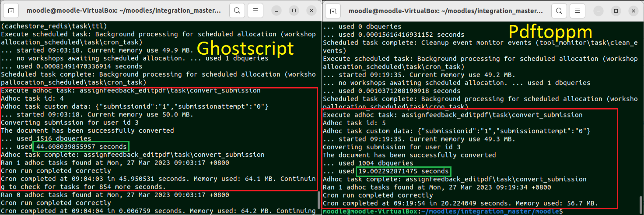Open a new tab in the task id 5 terminal
Viewport: 644px width, 215px height.
(x=333, y=11)
